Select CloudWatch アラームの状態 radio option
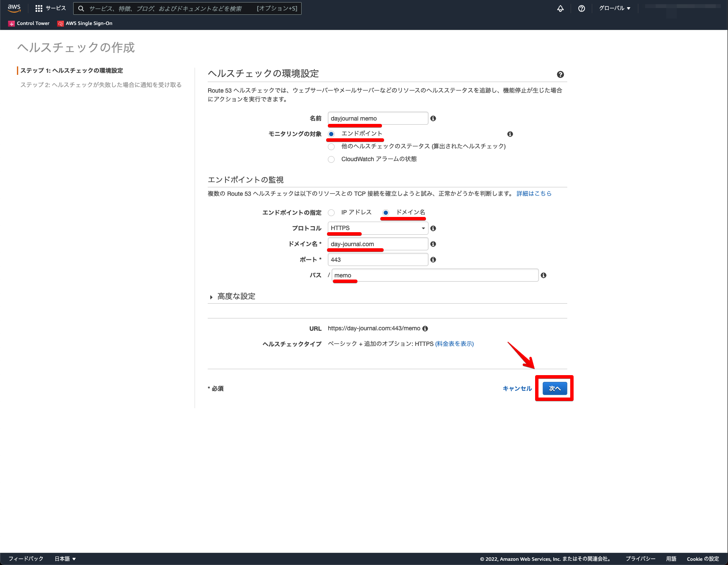 [x=331, y=159]
